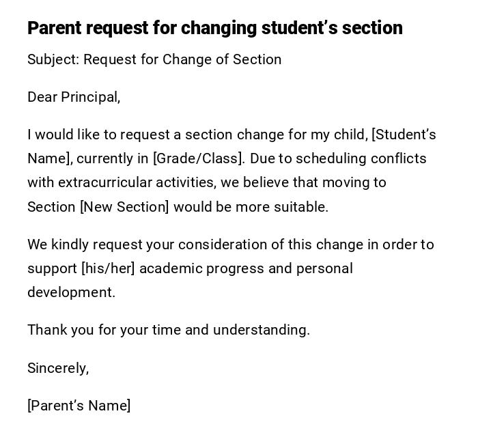Click the "Subject:" label in the subject line
This screenshot has height=448, width=478.
click(53, 59)
